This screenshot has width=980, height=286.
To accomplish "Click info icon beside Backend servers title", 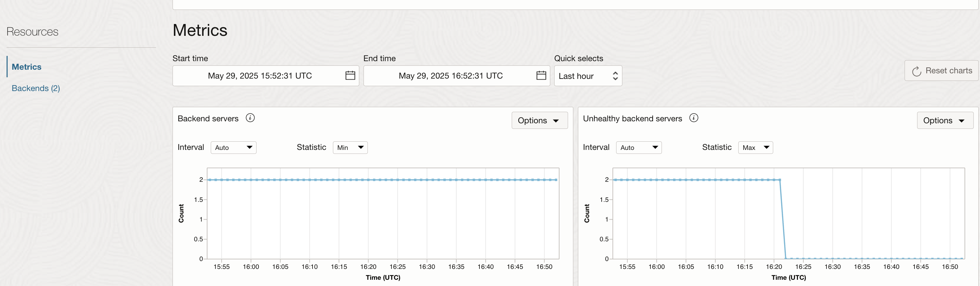I will pyautogui.click(x=250, y=118).
